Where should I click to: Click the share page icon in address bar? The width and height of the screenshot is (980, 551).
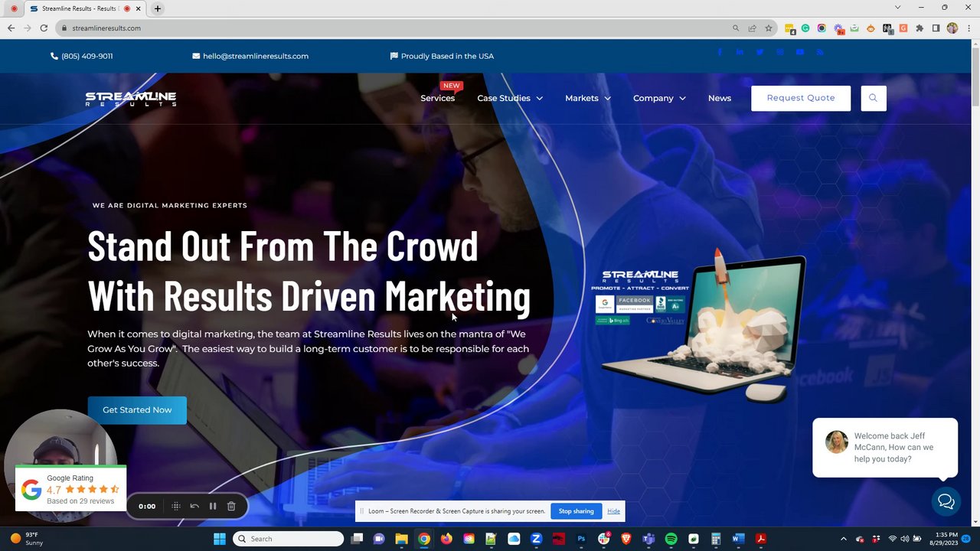(x=752, y=28)
